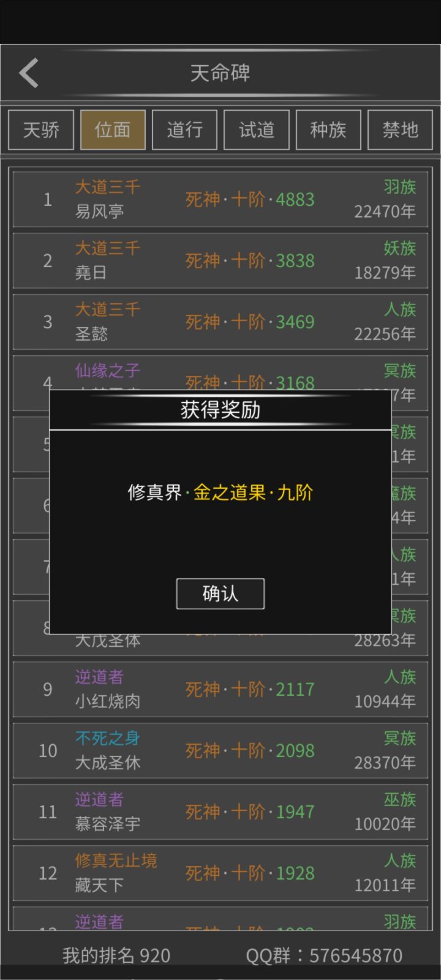Select the 位面 tab
441x980 pixels.
(113, 130)
